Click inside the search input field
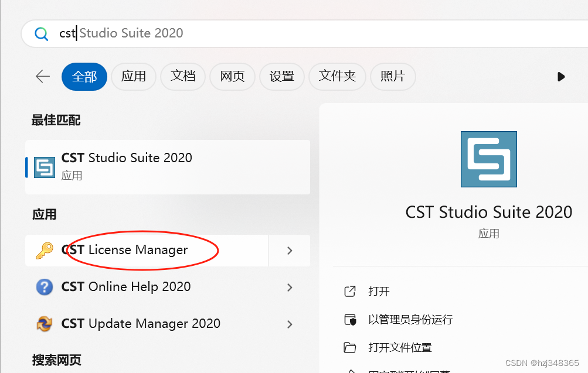588x373 pixels. [x=176, y=33]
